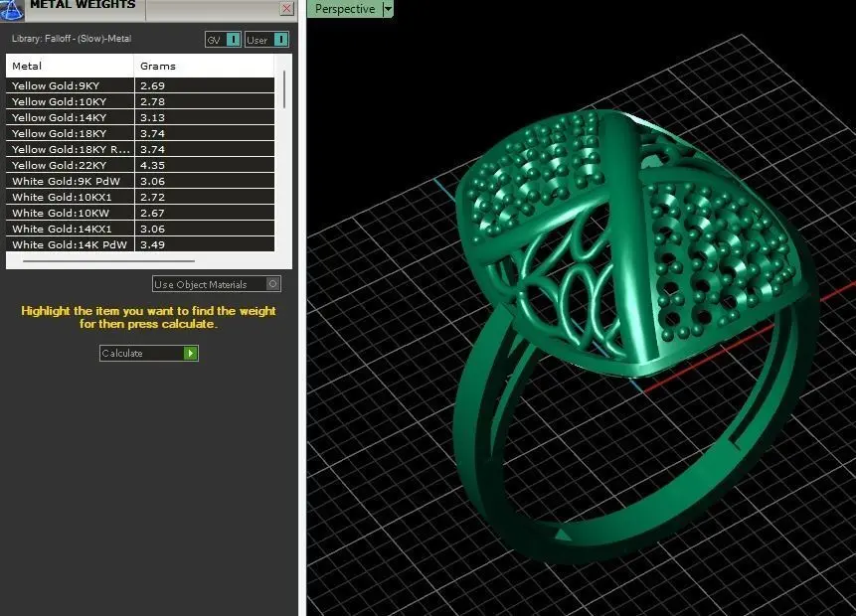Screen dimensions: 856x616
Task: Select the Yellow Gold:14KY row
Action: tap(140, 117)
